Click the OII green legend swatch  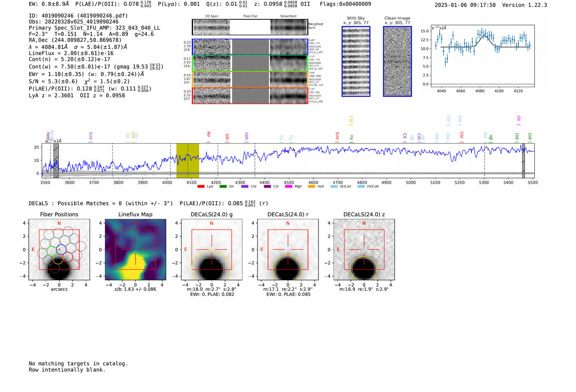coord(223,187)
